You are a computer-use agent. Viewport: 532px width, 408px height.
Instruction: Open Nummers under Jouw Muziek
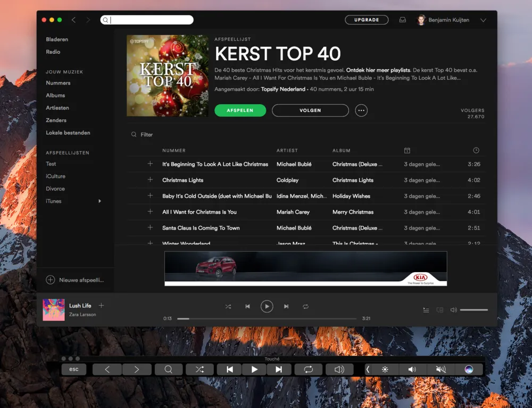(58, 83)
